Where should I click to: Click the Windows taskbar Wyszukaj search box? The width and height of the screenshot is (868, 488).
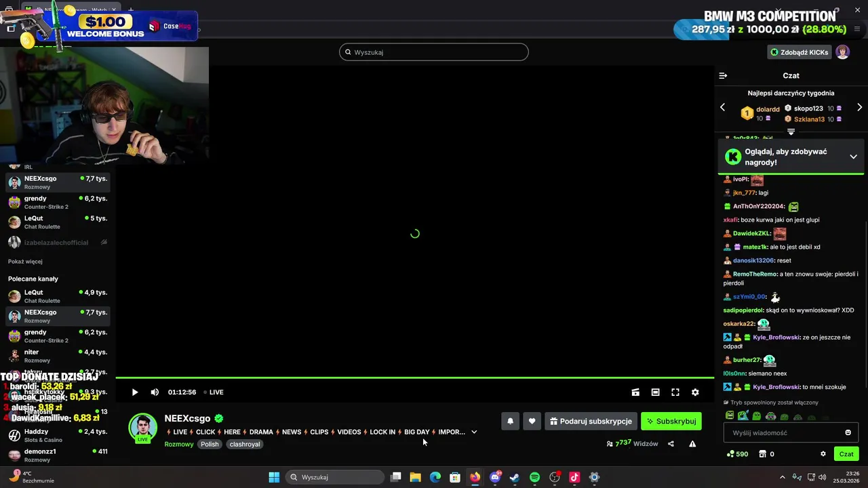pyautogui.click(x=336, y=477)
